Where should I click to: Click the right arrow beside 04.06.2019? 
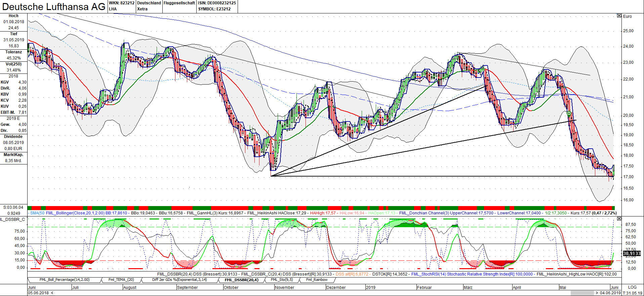coord(597,293)
